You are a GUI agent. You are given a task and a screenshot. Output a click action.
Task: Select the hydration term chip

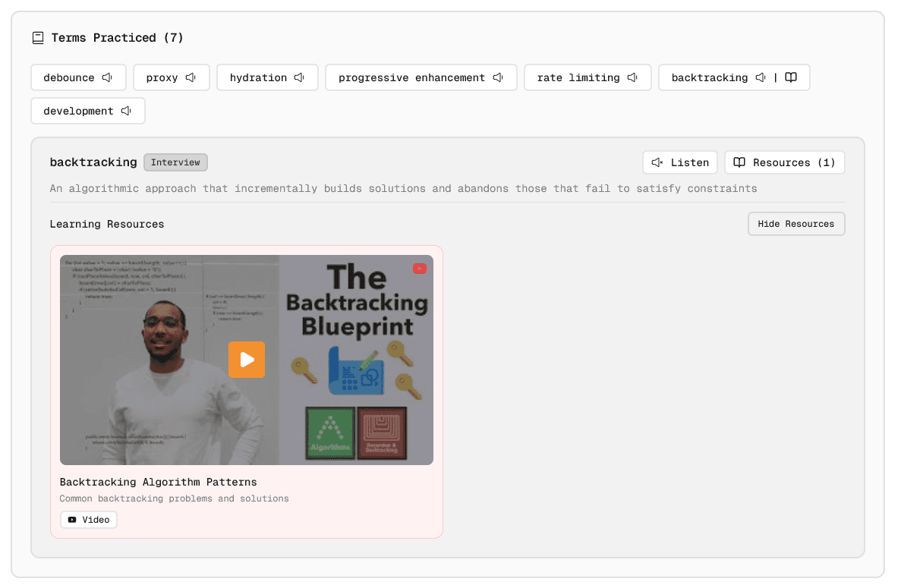[267, 77]
